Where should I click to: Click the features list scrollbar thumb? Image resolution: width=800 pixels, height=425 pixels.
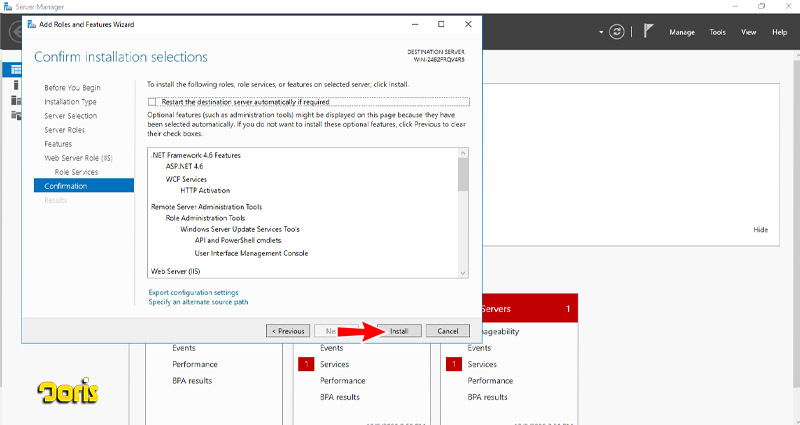click(463, 174)
